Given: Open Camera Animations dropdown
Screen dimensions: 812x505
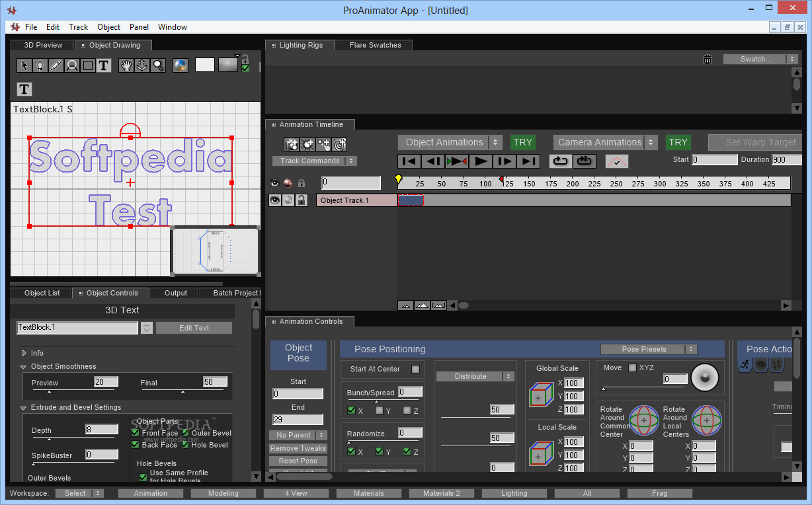Looking at the screenshot, I should (606, 142).
